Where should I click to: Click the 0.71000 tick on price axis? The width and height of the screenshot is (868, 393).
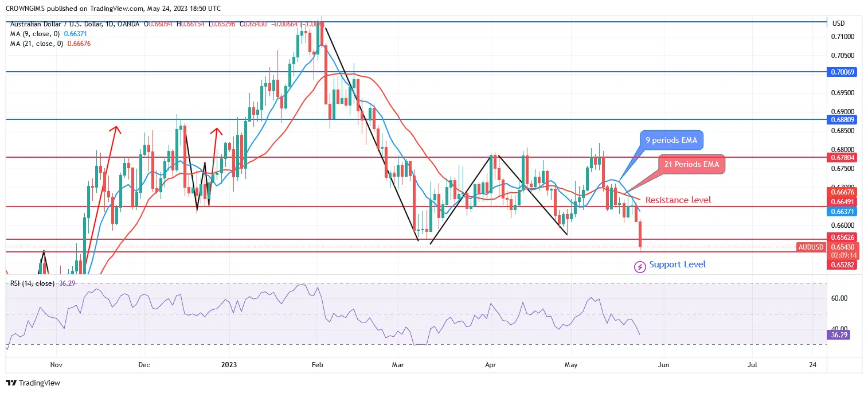[842, 37]
